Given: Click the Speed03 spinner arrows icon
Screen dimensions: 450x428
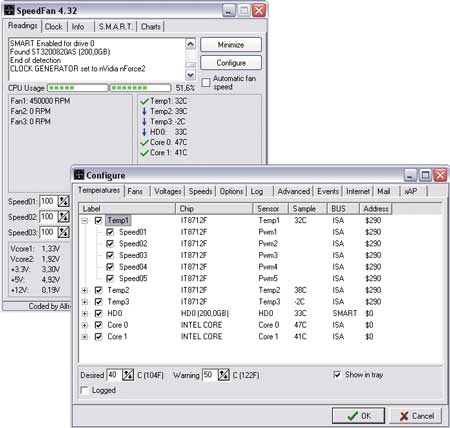Looking at the screenshot, I should [64, 232].
